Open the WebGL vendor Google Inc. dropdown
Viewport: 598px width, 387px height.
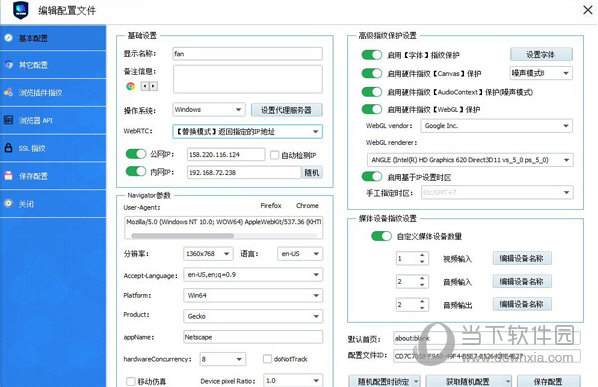coord(497,126)
